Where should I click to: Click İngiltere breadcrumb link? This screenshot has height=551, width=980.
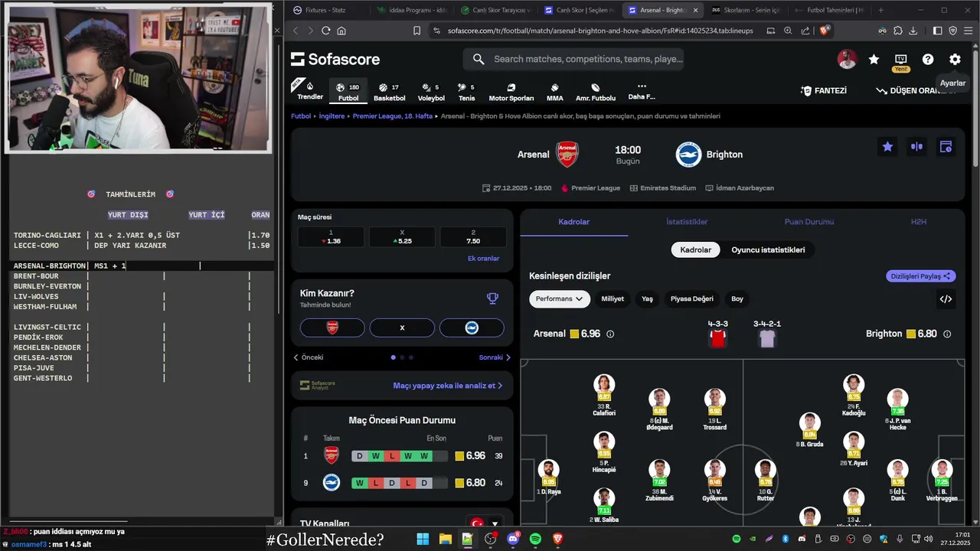332,116
